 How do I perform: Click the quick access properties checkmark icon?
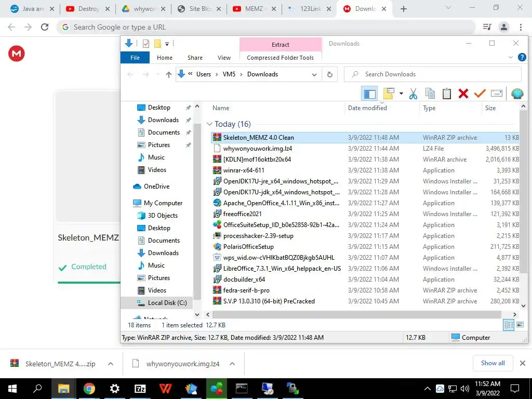coord(146,44)
